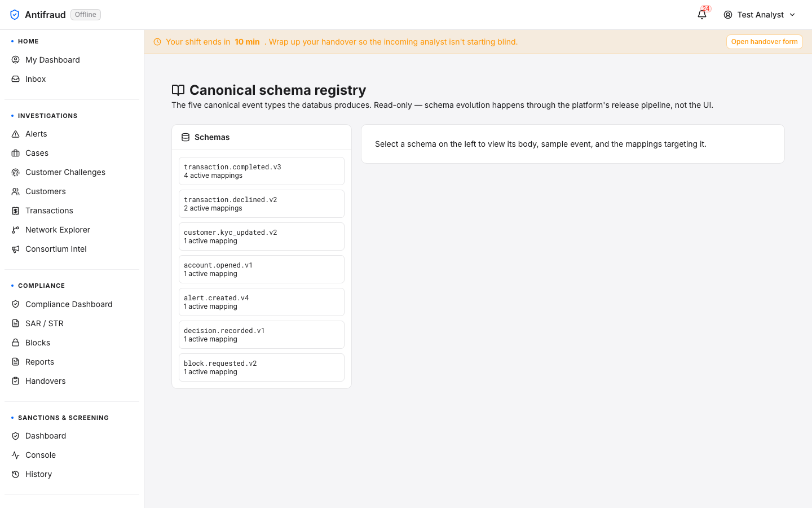Open the notifications bell icon
The height and width of the screenshot is (508, 812).
[702, 15]
